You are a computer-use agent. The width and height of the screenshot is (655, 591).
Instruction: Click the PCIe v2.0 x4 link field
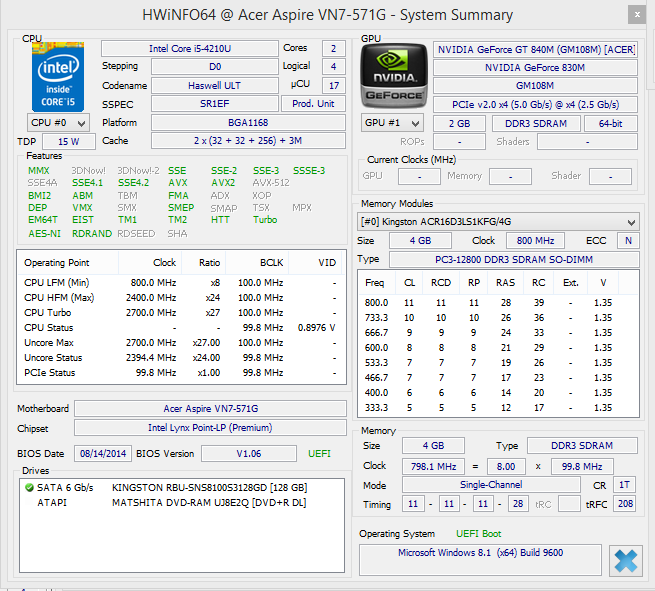tap(536, 104)
